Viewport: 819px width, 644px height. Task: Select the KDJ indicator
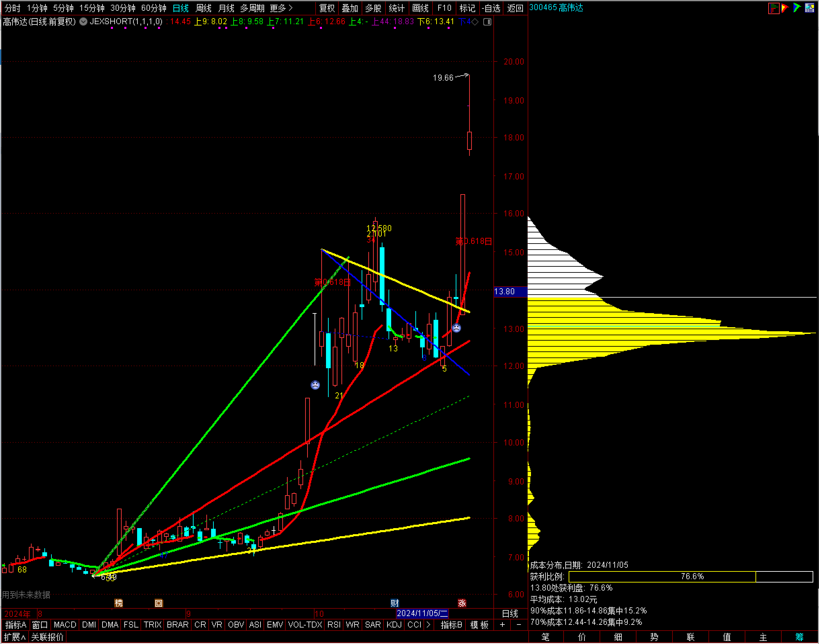pyautogui.click(x=394, y=625)
